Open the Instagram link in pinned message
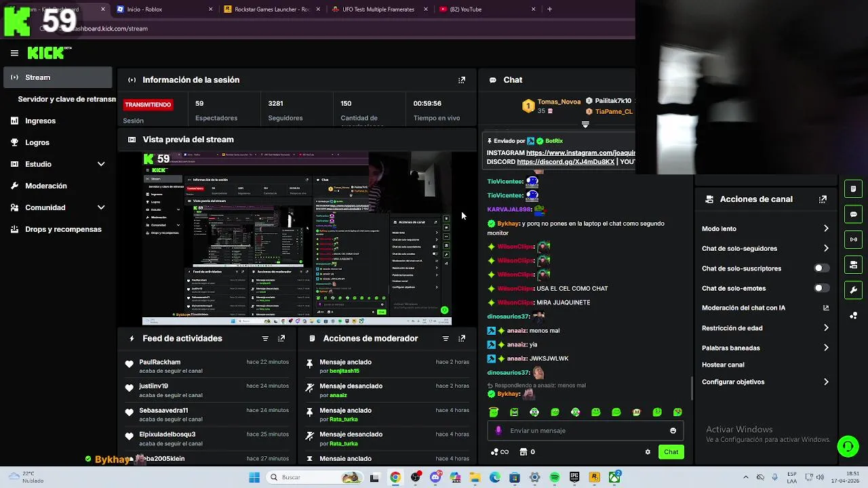The height and width of the screenshot is (488, 868). [x=580, y=153]
